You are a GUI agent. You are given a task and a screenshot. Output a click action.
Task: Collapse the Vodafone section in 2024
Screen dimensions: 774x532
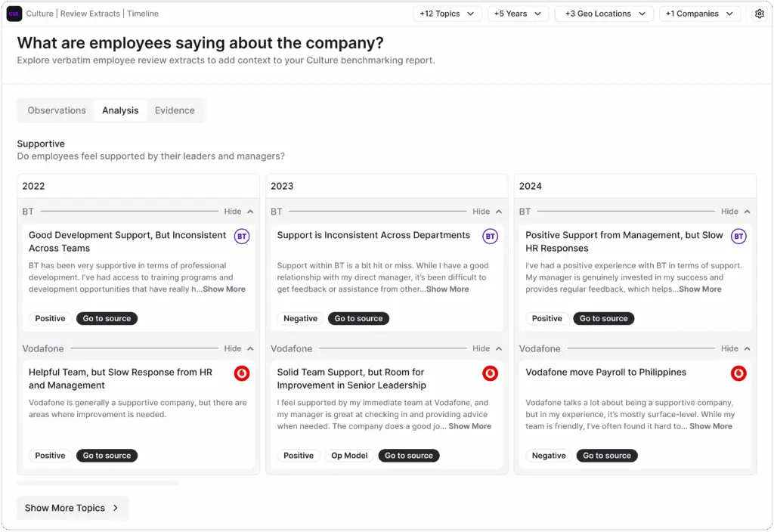[x=735, y=348]
